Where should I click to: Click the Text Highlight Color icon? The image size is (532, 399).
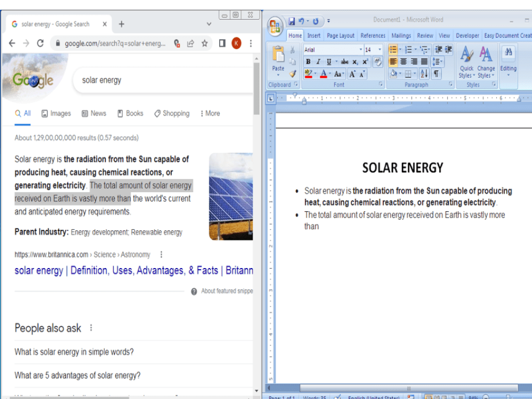point(308,73)
